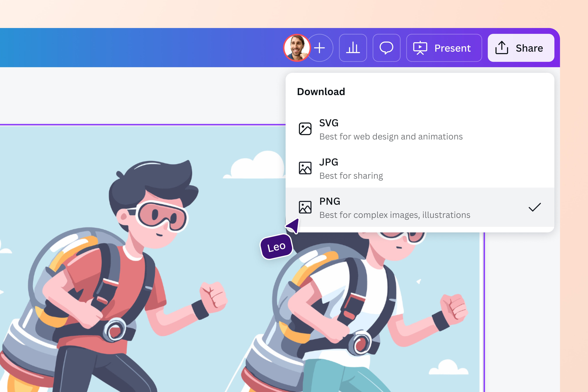Screen dimensions: 588x392
Task: Click the Present presentation icon
Action: pyautogui.click(x=420, y=48)
